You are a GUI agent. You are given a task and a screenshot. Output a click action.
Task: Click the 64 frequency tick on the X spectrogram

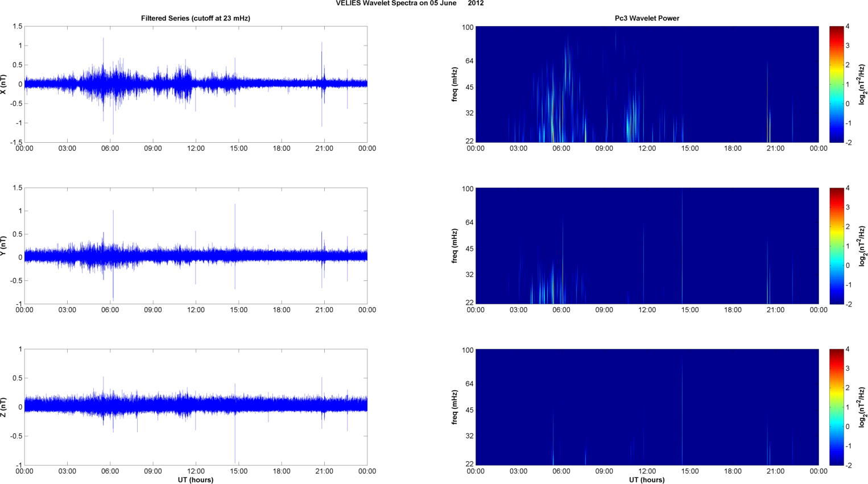point(469,61)
